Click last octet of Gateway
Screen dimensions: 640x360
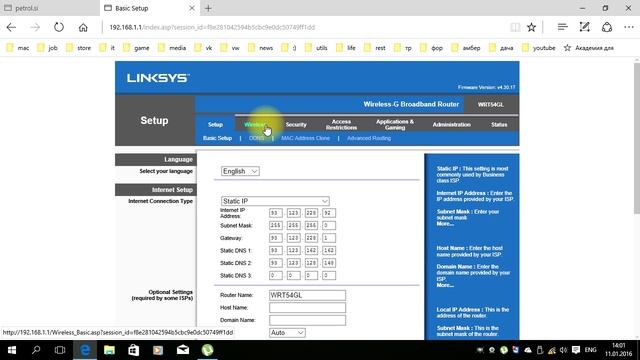329,238
